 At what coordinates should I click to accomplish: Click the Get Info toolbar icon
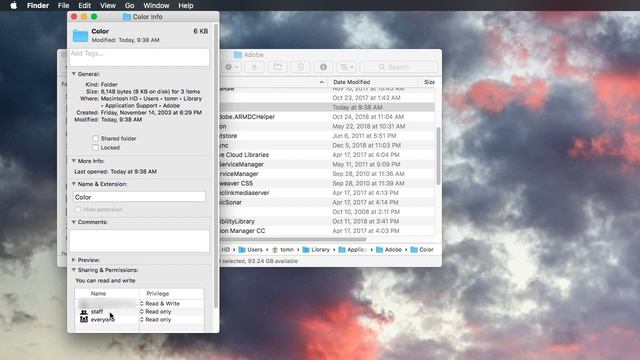(x=323, y=67)
